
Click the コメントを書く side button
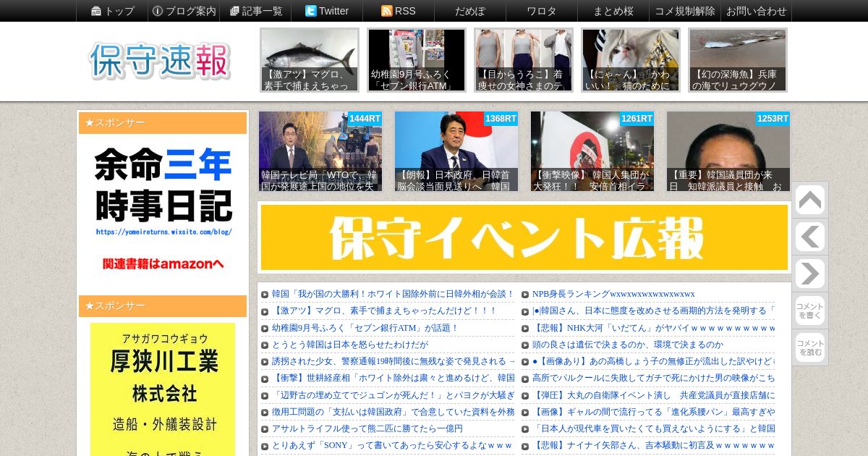(810, 311)
